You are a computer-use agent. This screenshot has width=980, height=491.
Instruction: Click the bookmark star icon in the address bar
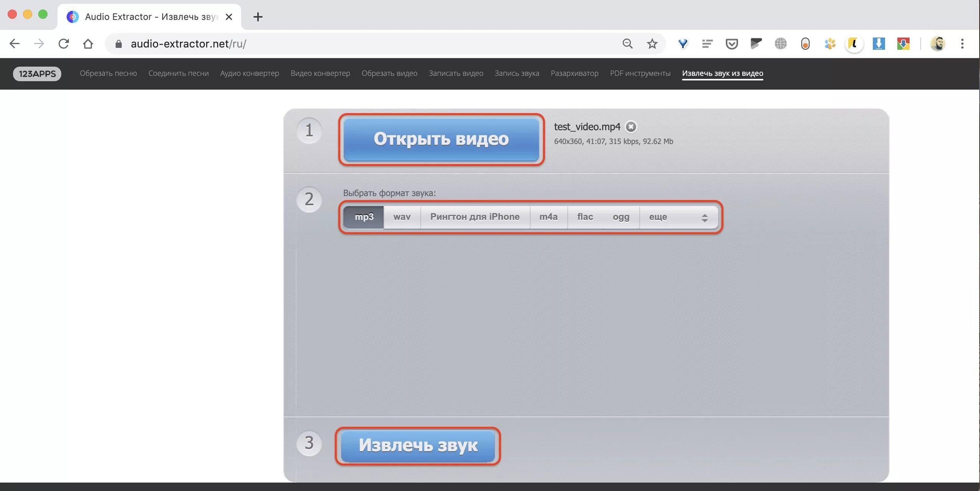tap(652, 44)
